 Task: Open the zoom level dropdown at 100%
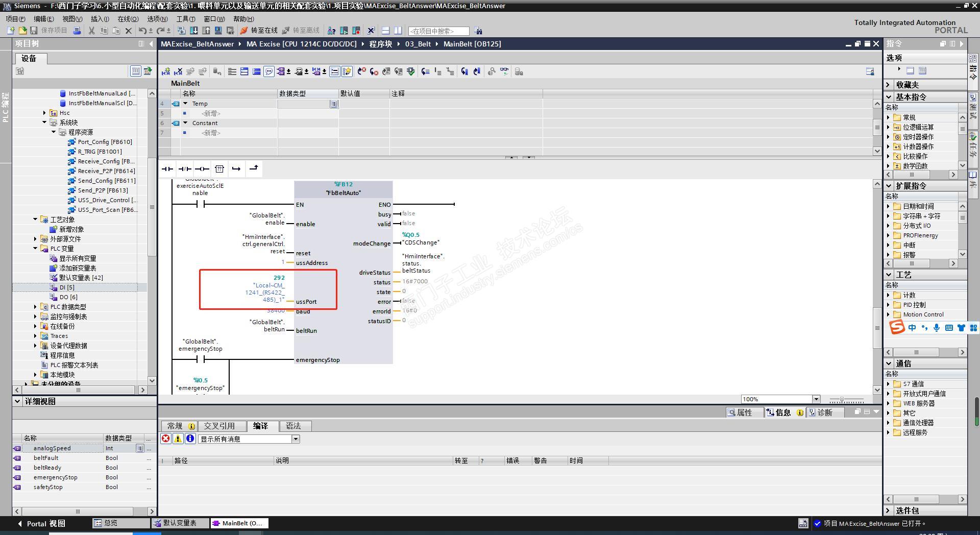816,399
